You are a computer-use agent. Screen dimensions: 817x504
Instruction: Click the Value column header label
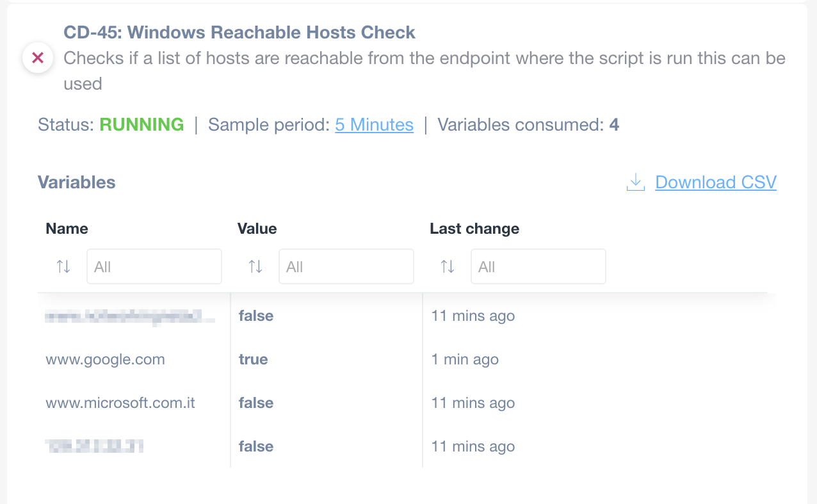(257, 229)
